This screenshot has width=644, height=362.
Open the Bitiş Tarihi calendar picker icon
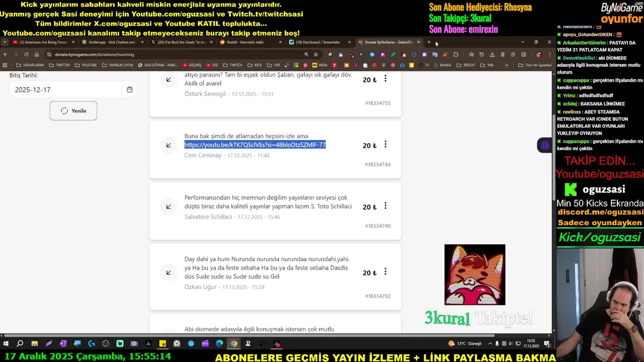pos(129,89)
